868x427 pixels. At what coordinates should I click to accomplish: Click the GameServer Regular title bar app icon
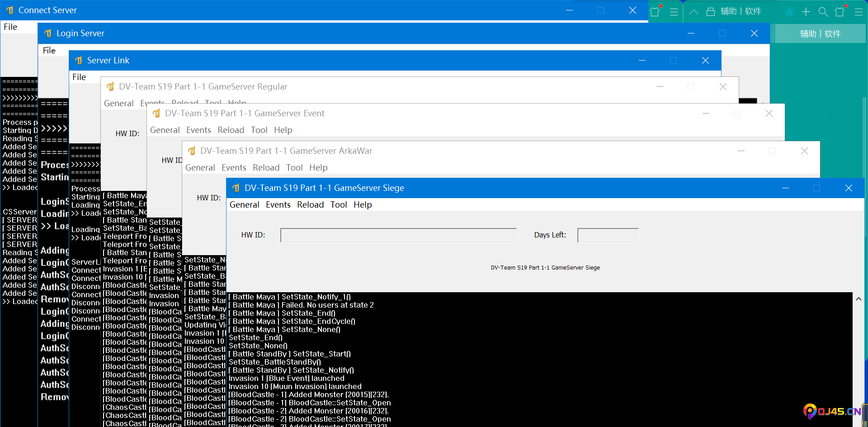coord(110,86)
